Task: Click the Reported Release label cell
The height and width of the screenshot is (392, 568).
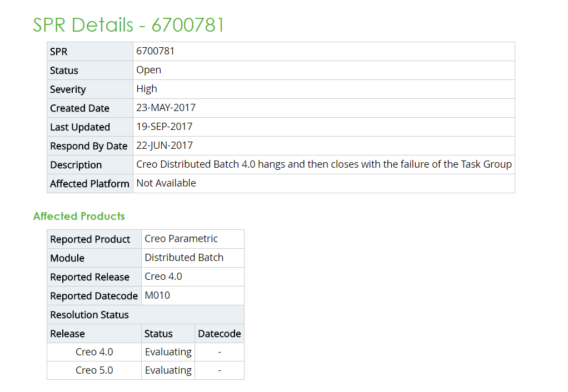Action: [89, 277]
